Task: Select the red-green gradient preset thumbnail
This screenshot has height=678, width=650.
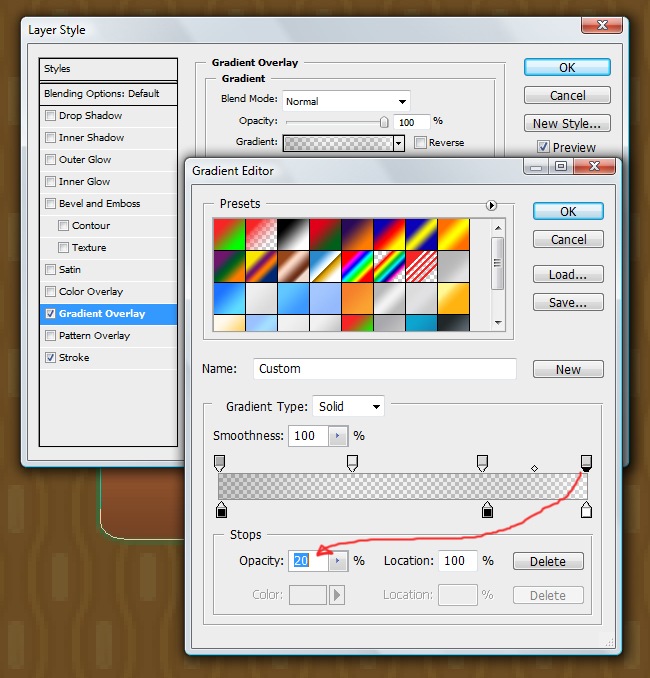Action: [x=229, y=234]
